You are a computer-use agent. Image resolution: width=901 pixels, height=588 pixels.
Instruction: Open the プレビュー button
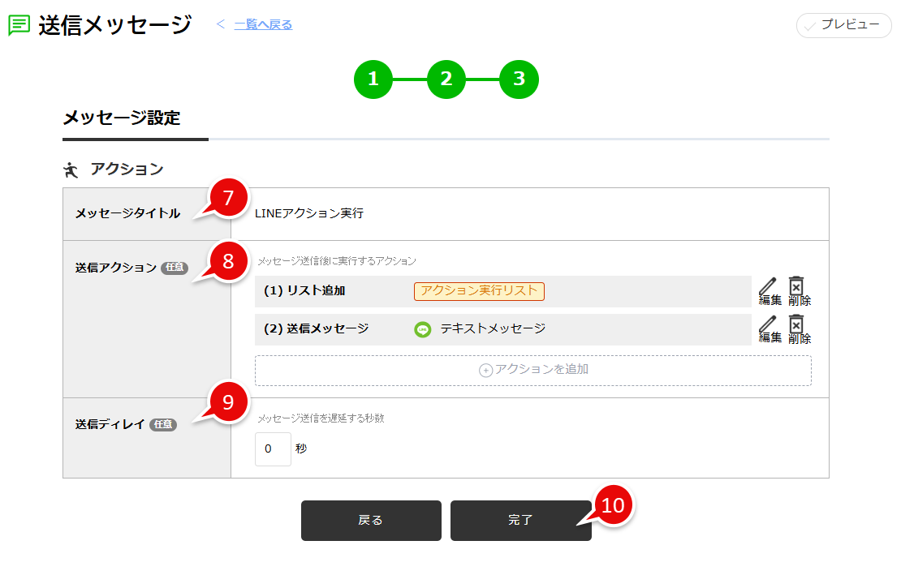point(843,25)
